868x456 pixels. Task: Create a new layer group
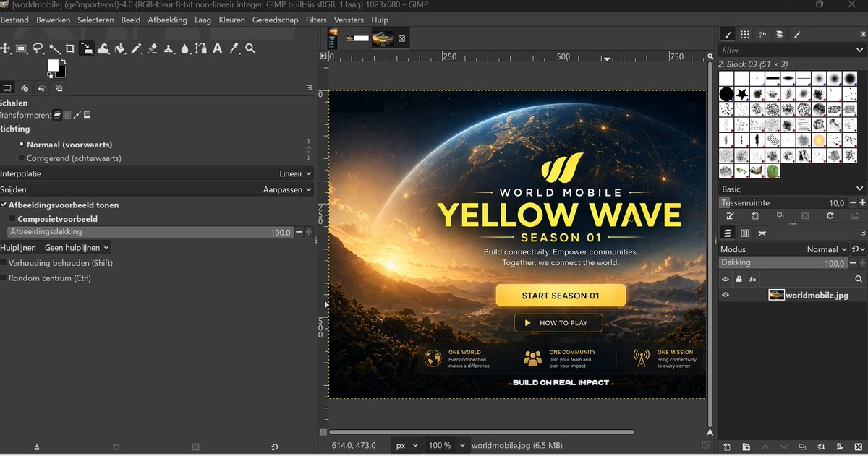coord(746,447)
